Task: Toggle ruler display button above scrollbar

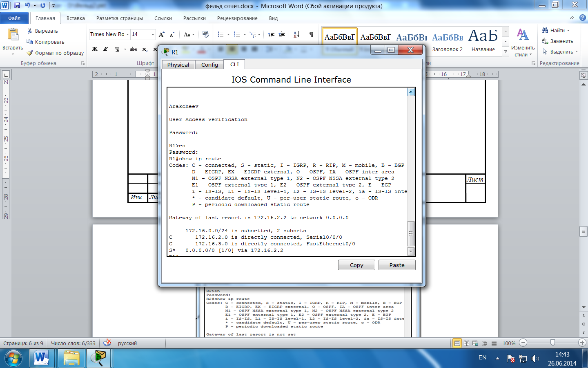Action: tap(584, 75)
